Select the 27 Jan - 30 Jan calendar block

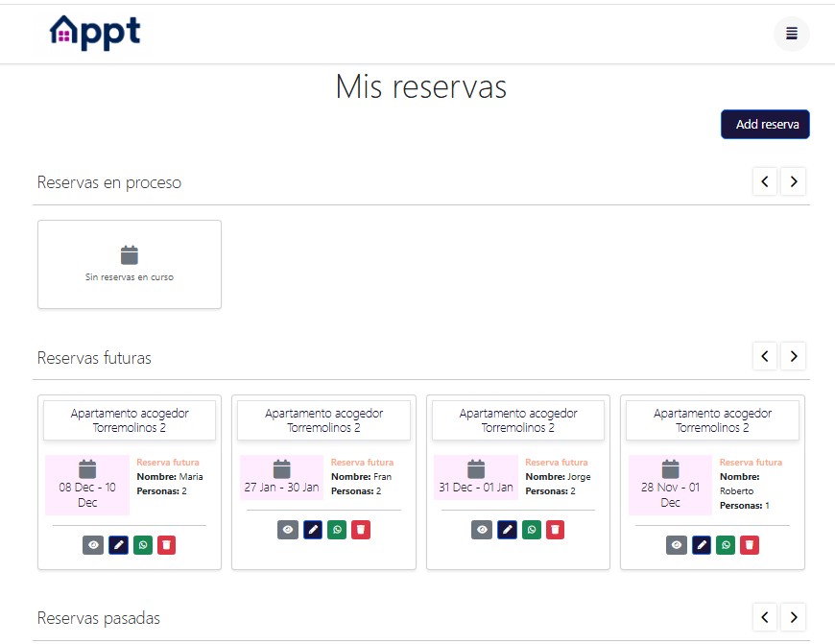point(281,476)
